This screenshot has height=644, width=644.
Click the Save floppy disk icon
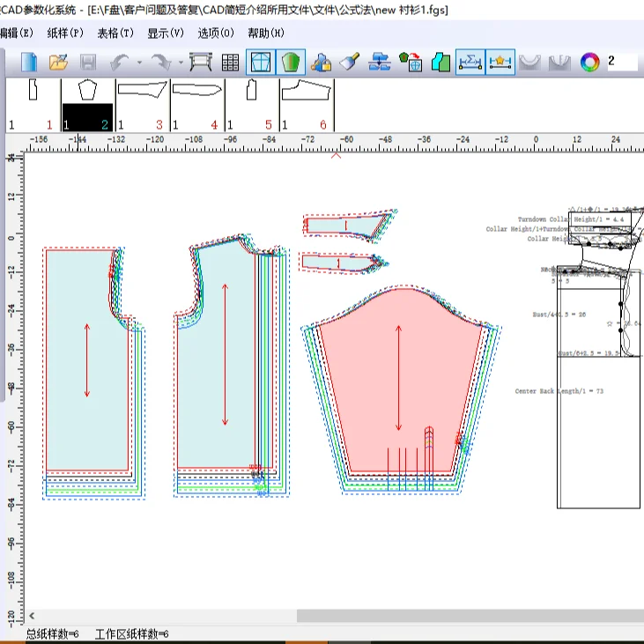88,63
